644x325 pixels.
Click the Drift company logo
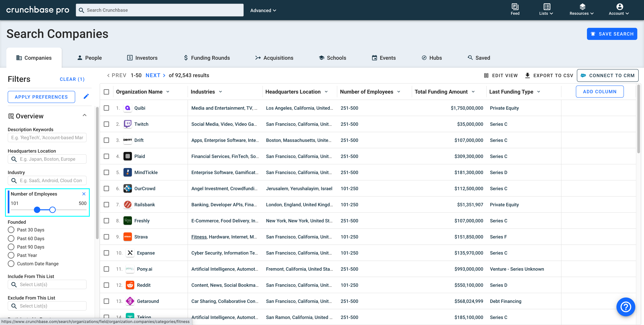[128, 140]
